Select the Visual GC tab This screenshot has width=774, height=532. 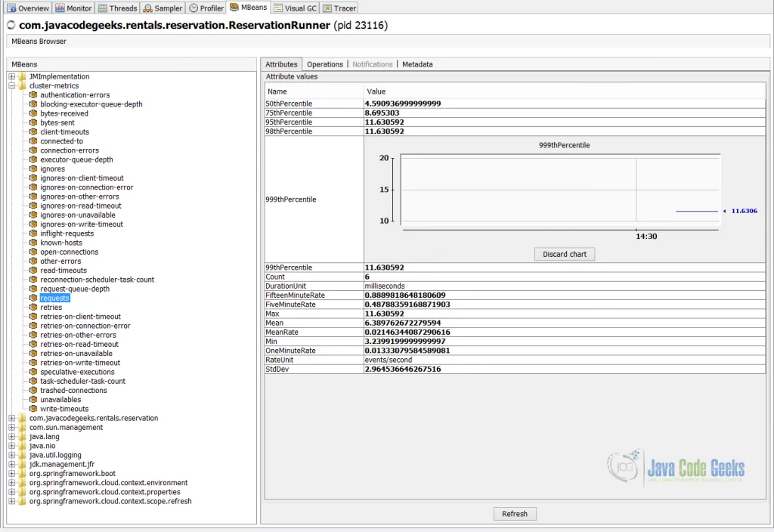point(296,8)
